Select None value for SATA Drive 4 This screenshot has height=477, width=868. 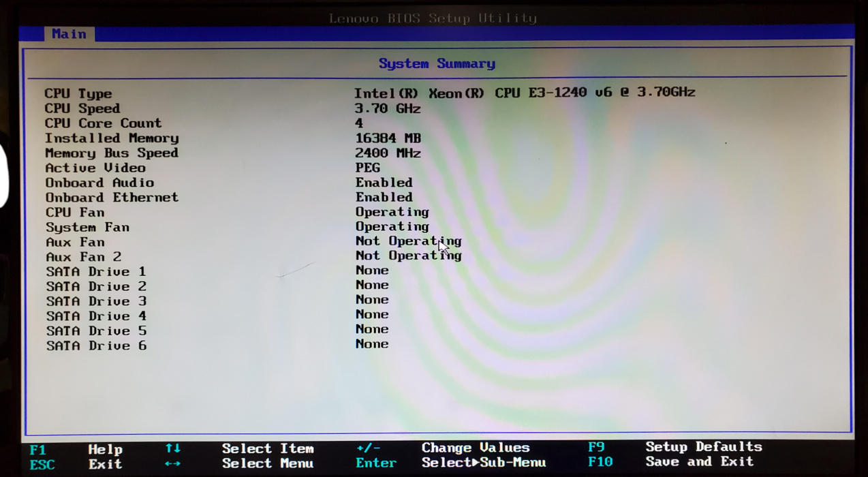372,315
